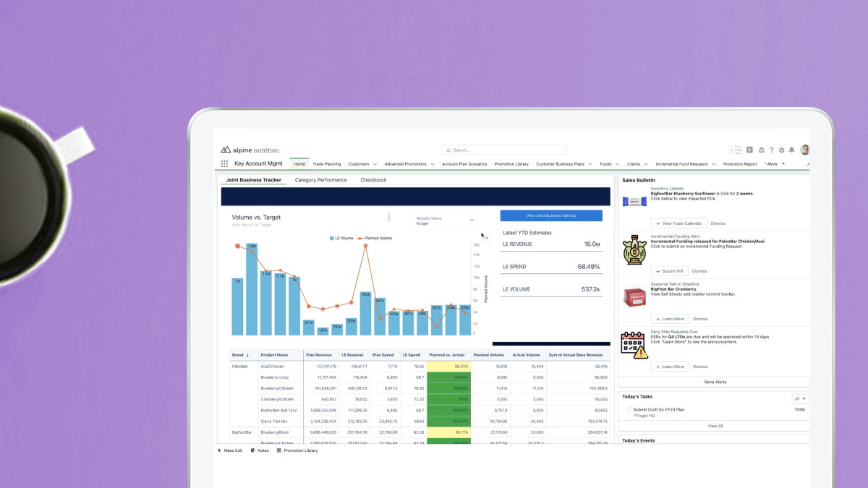The image size is (868, 488).
Task: Click the View Joint Business Metrics button
Action: (x=551, y=215)
